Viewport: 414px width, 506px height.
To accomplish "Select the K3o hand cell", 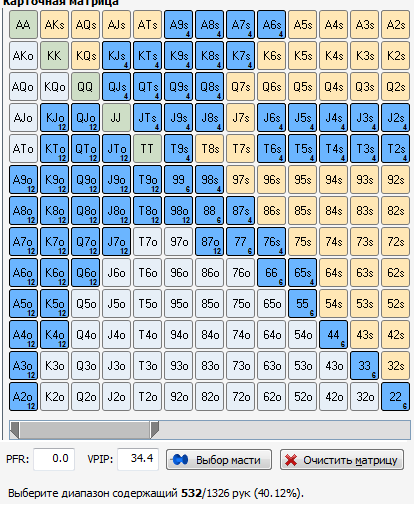I will click(x=54, y=366).
